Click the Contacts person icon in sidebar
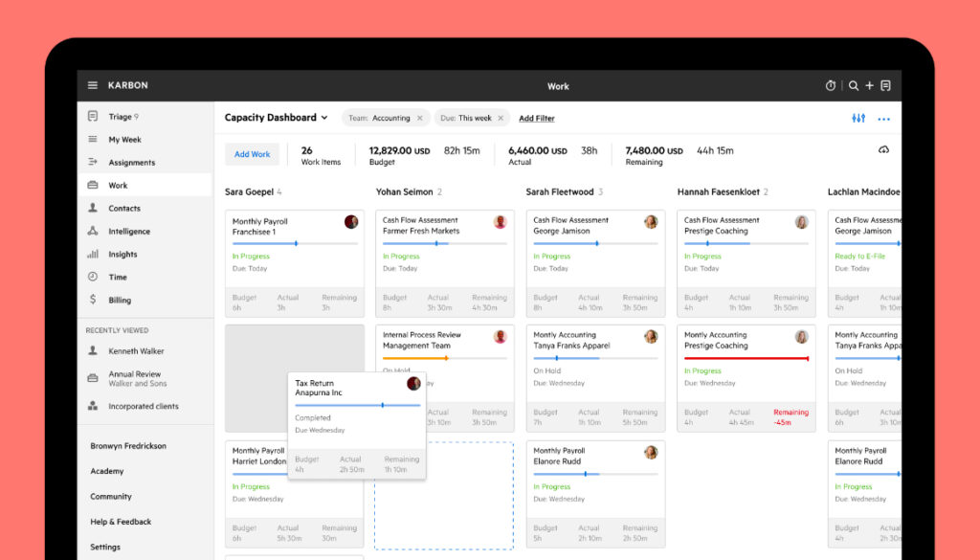Screen dimensions: 980x560 93,208
